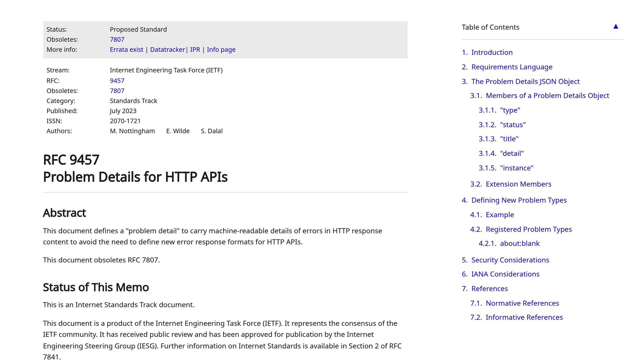Jump to Security Considerations section

[510, 260]
